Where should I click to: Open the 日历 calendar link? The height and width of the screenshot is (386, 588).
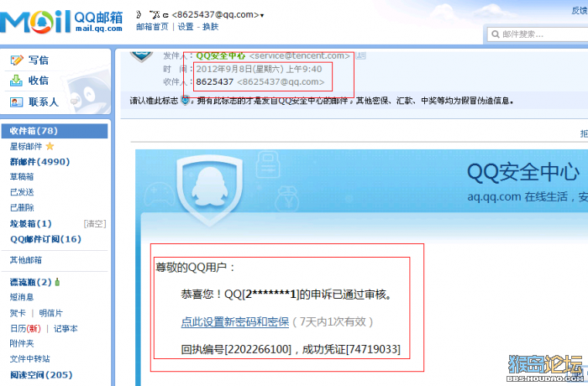[25, 329]
